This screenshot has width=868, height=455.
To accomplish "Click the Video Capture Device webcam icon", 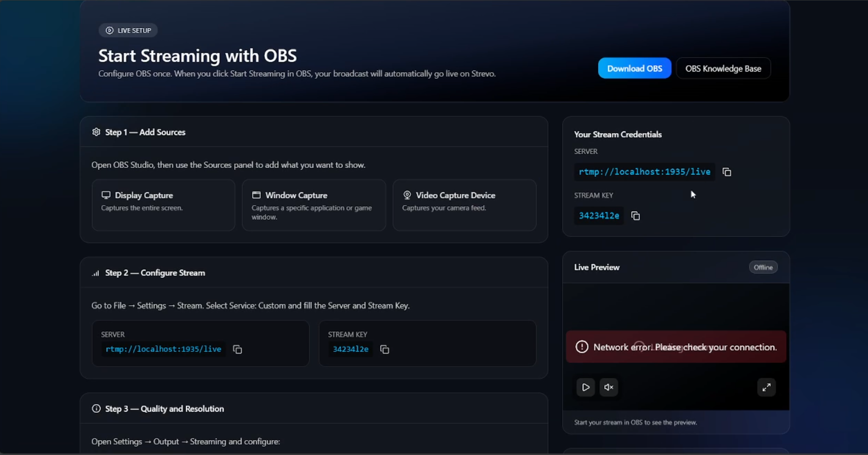I will [407, 195].
